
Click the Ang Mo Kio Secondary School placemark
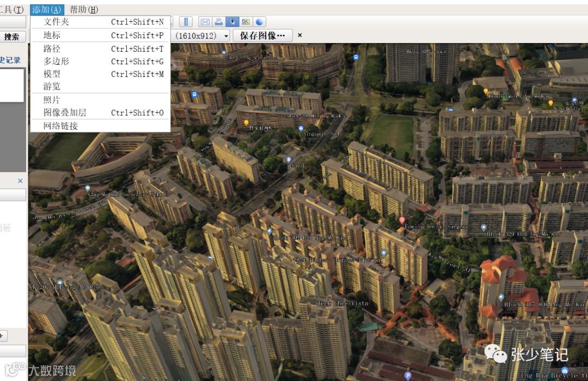pos(87,188)
